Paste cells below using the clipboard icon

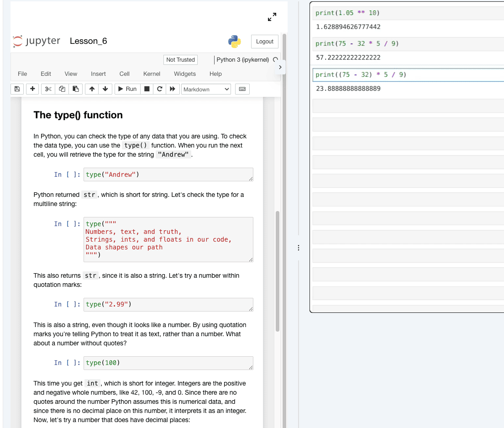[76, 89]
